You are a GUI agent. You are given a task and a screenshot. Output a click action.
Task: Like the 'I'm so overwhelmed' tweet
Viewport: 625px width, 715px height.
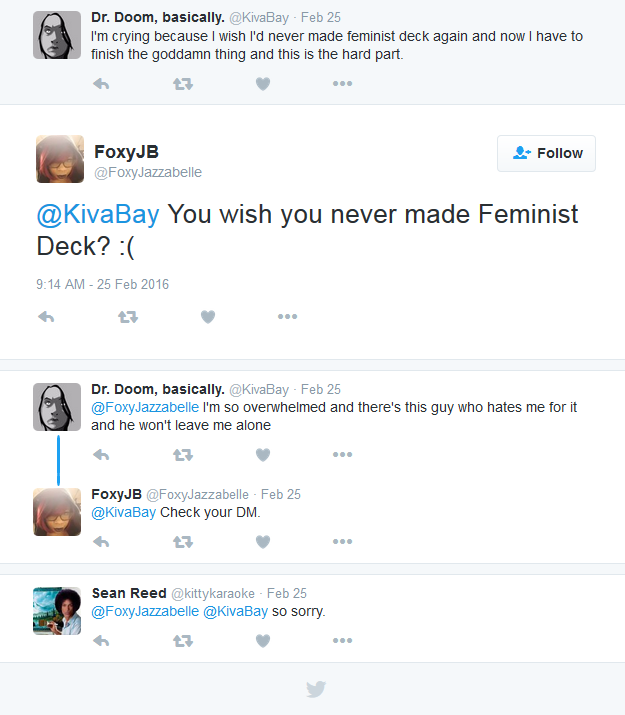tap(263, 455)
